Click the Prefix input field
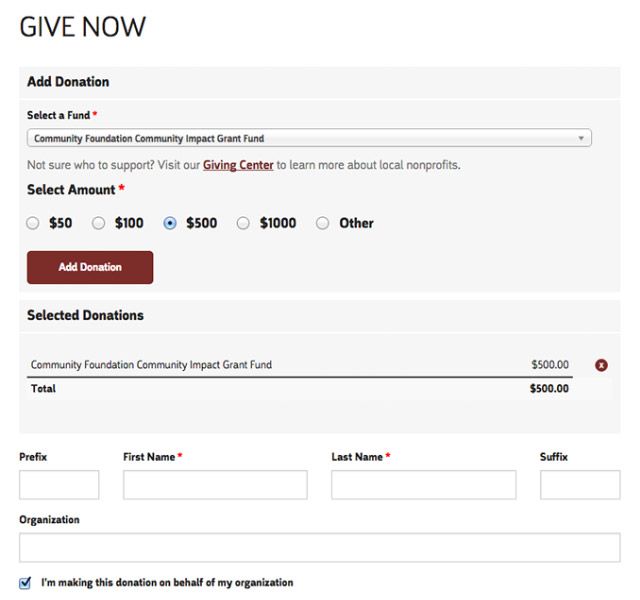 pos(59,485)
